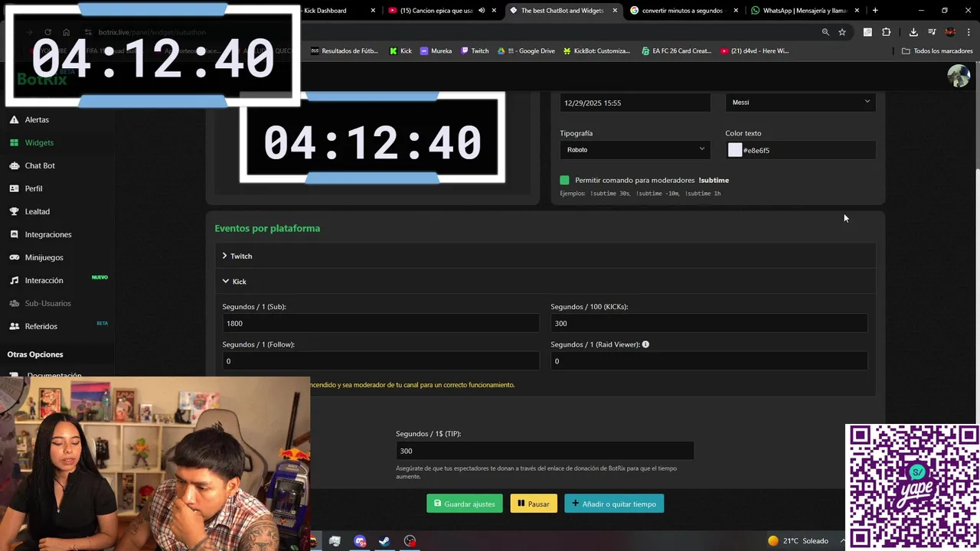980x551 pixels.
Task: Bookmark this page with the star icon
Action: point(842,32)
